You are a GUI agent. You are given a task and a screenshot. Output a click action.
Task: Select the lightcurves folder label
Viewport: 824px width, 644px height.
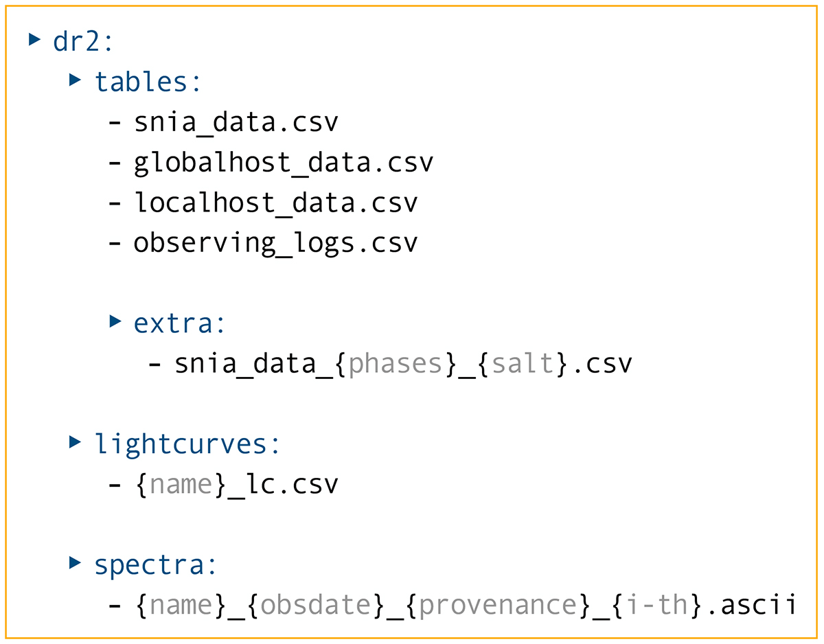(187, 445)
